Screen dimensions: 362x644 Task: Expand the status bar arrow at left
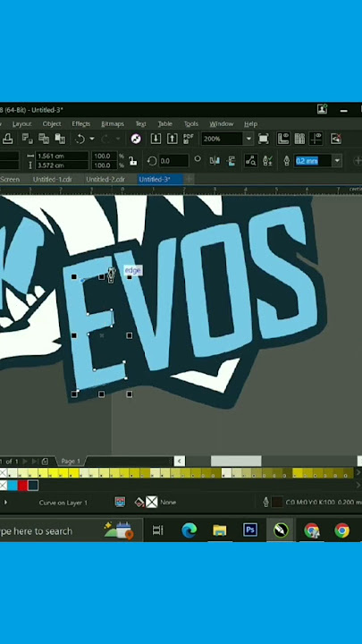[x=5, y=503]
